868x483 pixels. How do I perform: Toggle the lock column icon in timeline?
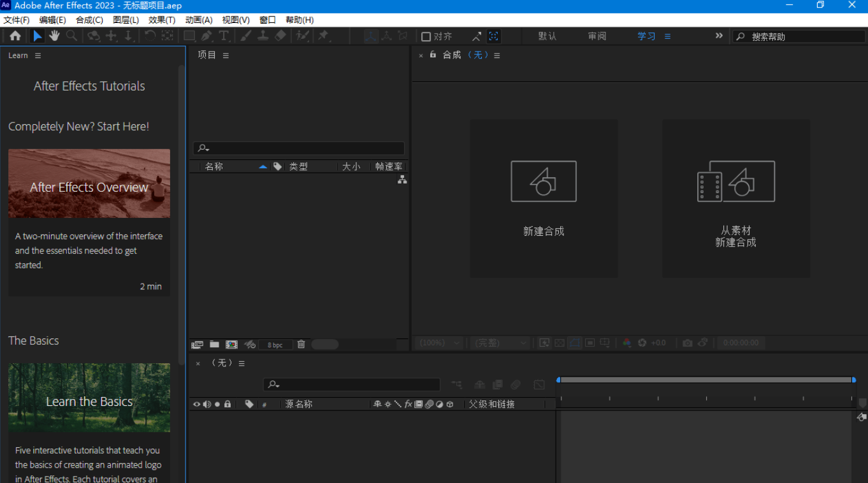(228, 404)
